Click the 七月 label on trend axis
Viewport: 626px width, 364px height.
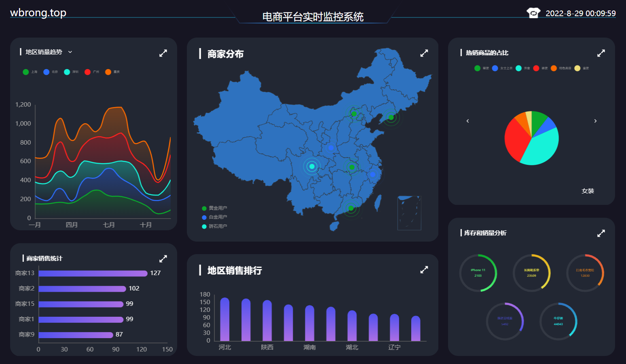tap(109, 225)
